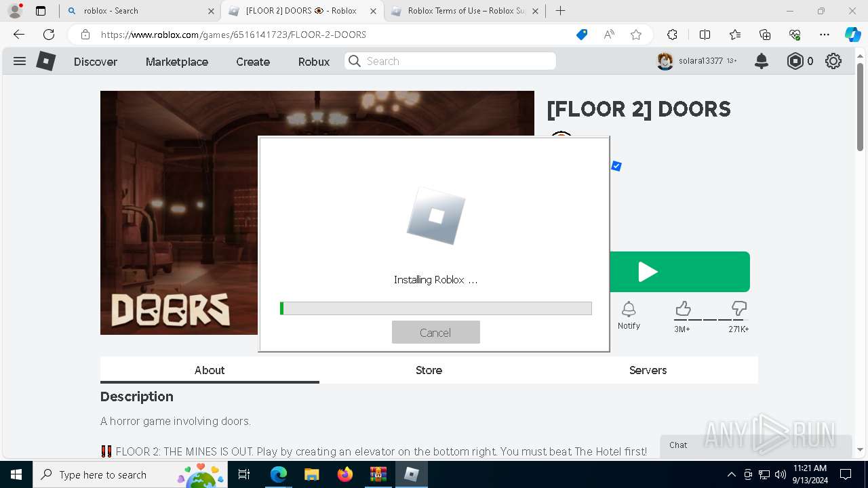Open Browser essentials heart icon
The image size is (868, 488).
click(795, 35)
